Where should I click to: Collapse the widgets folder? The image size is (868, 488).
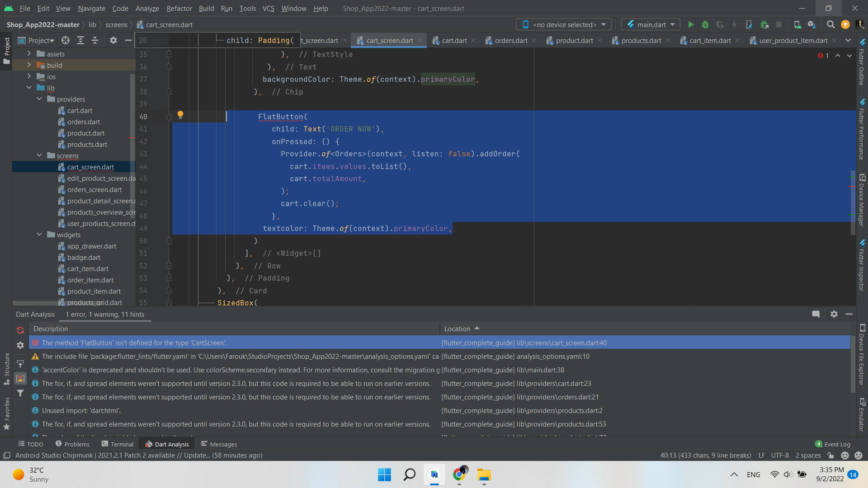(39, 235)
